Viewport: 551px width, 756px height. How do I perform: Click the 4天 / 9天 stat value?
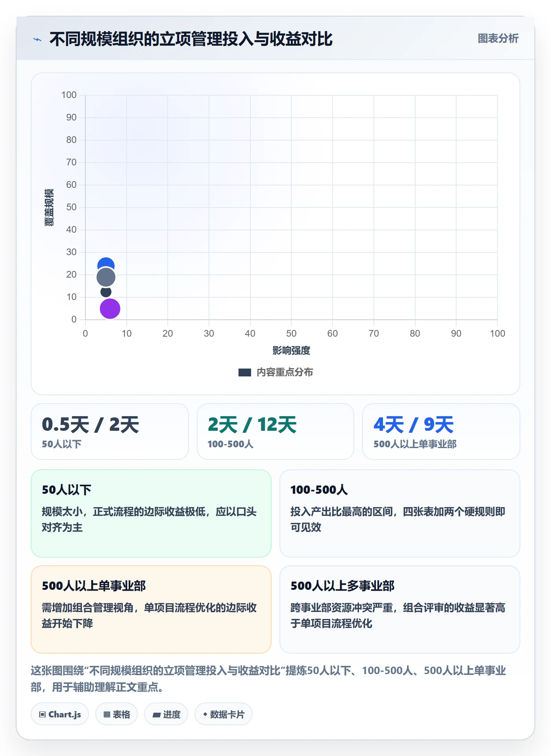point(414,424)
